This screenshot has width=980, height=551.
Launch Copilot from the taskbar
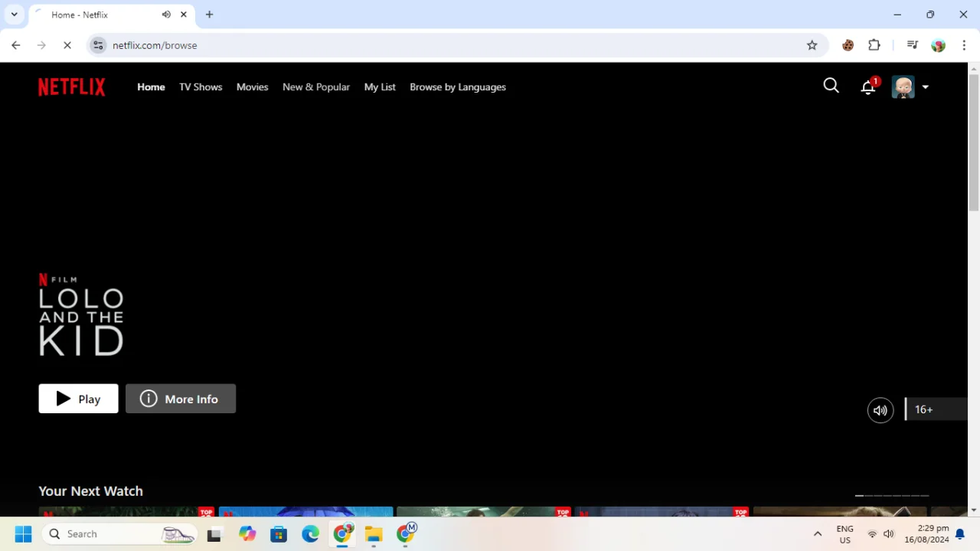247,533
